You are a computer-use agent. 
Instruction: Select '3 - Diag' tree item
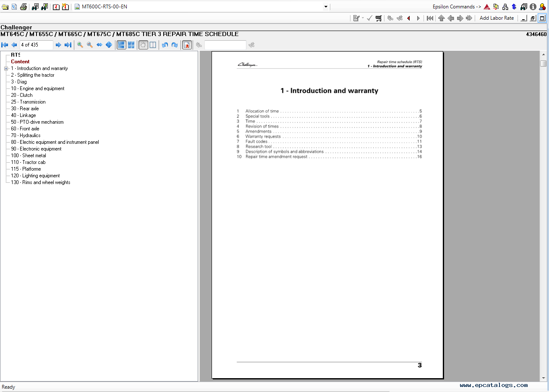tap(19, 82)
